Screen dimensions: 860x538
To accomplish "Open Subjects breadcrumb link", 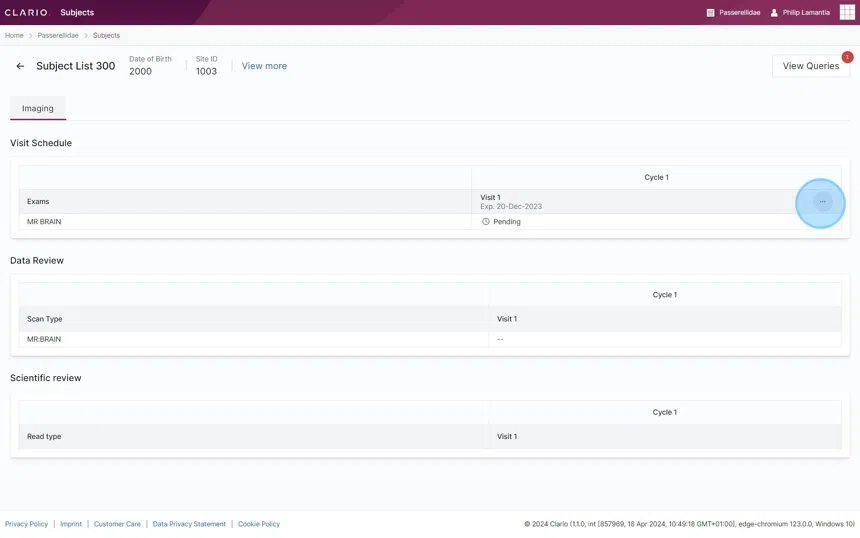I will pos(106,35).
